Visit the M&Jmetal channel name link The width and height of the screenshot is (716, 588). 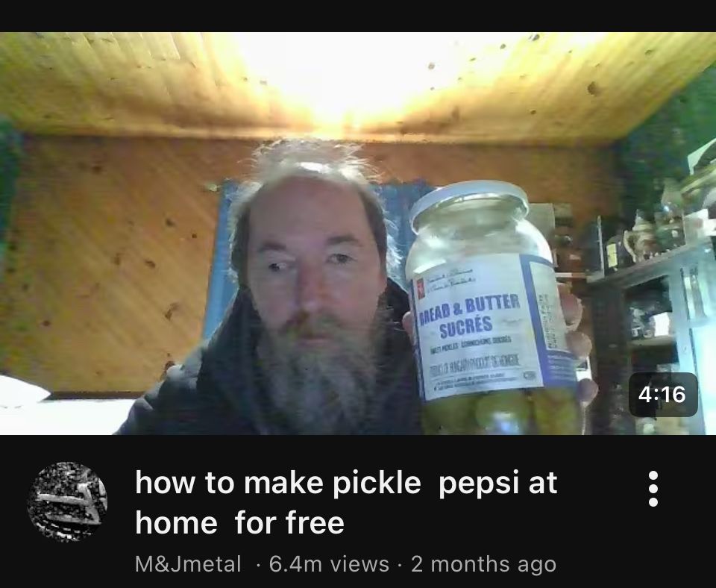click(188, 564)
